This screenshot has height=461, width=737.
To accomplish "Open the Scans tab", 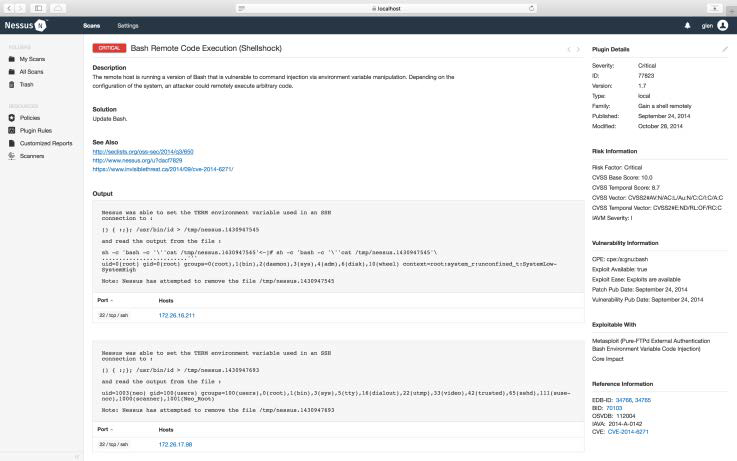I will (x=92, y=26).
